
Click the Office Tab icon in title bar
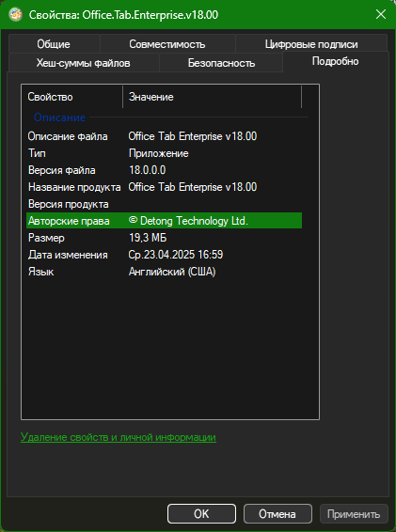click(x=16, y=15)
